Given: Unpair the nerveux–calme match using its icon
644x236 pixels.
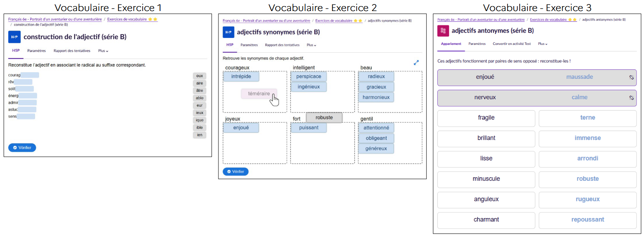Looking at the screenshot, I should click(631, 98).
